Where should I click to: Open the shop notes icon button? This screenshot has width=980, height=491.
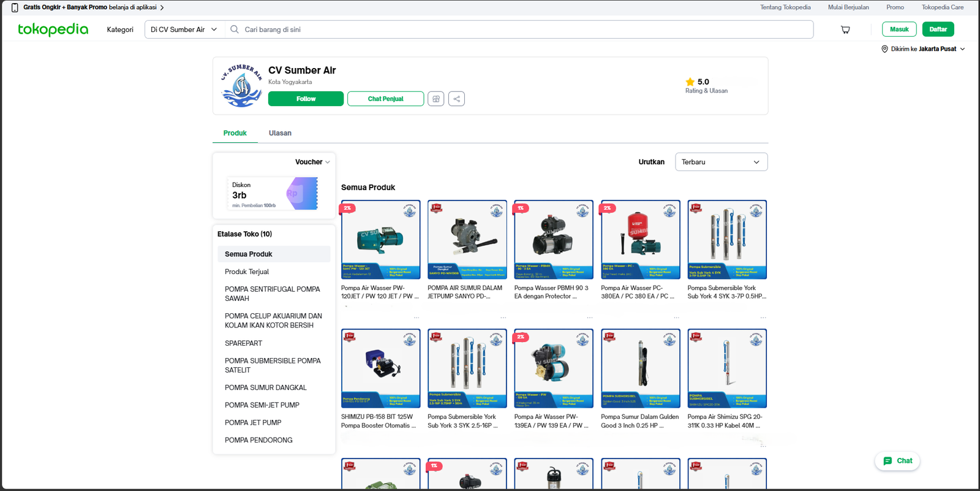pyautogui.click(x=436, y=99)
